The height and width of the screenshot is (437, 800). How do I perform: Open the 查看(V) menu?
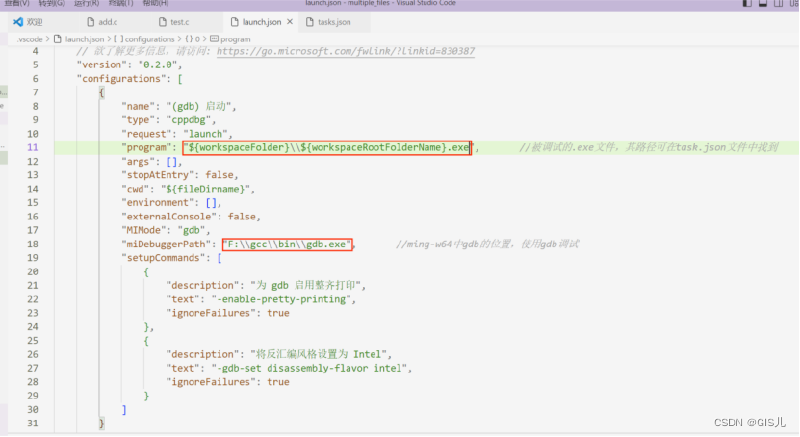(x=17, y=3)
